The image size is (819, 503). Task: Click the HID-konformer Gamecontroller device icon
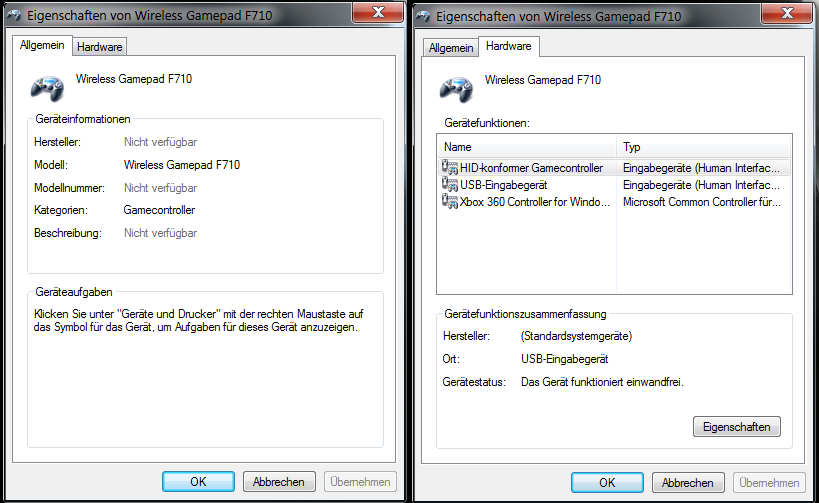coord(450,168)
